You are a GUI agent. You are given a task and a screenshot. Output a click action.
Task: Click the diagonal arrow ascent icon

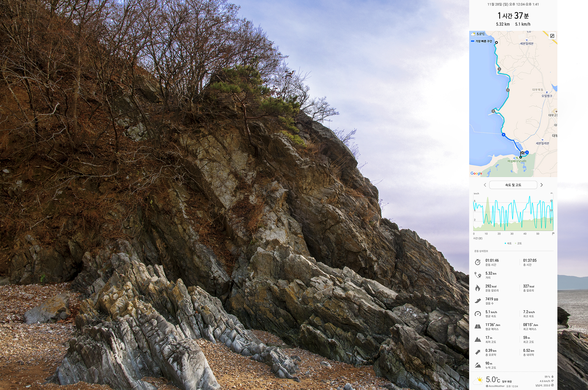(477, 352)
